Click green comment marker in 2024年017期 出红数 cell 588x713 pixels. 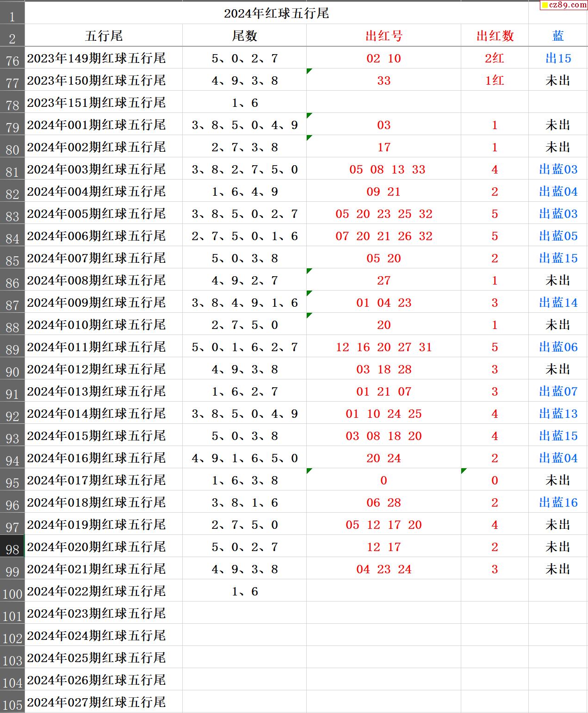pos(464,471)
